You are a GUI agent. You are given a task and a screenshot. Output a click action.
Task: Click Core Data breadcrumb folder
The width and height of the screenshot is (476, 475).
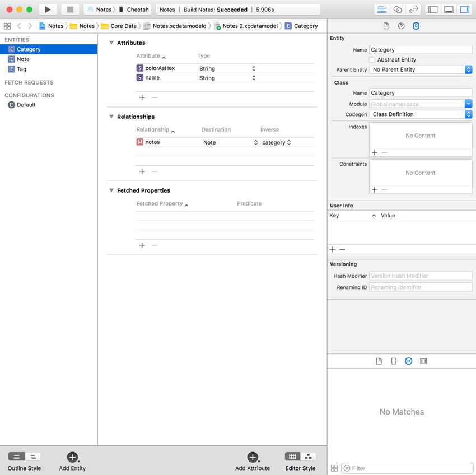coord(119,26)
